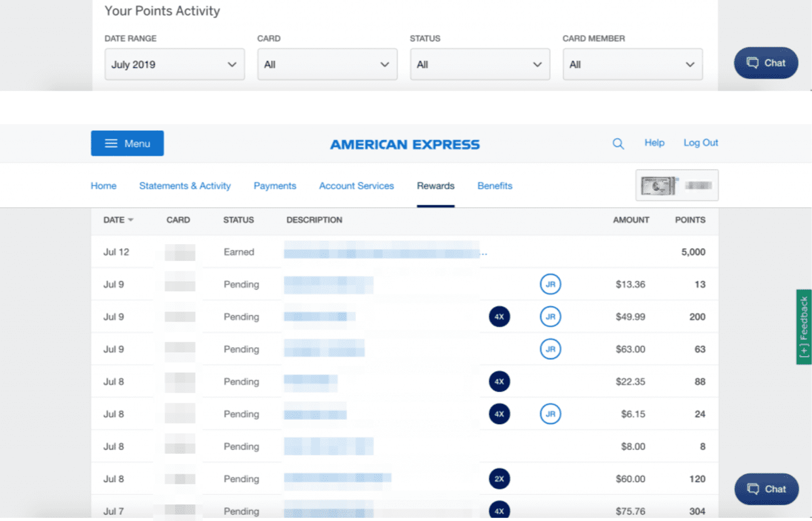Screen dimensions: 812x521
Task: Click the 304 points value
Action: [697, 511]
